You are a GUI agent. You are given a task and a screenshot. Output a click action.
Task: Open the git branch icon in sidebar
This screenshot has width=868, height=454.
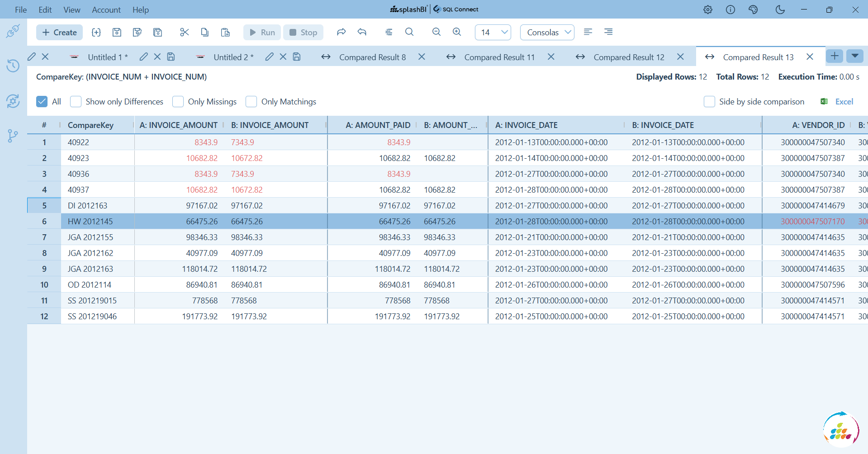(x=13, y=136)
